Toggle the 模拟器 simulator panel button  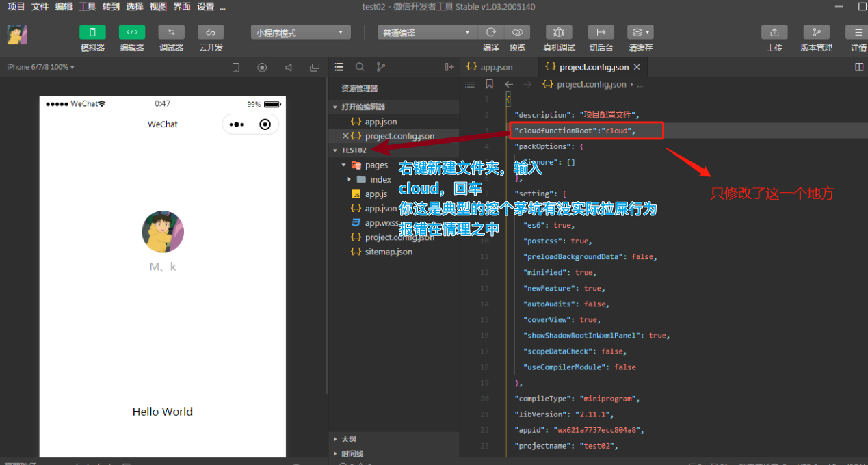click(x=92, y=33)
